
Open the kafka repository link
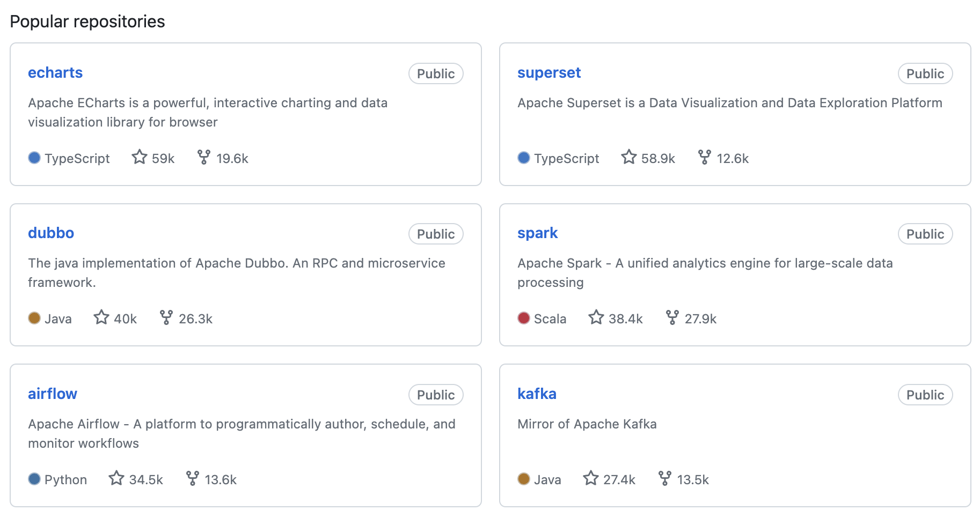click(537, 394)
